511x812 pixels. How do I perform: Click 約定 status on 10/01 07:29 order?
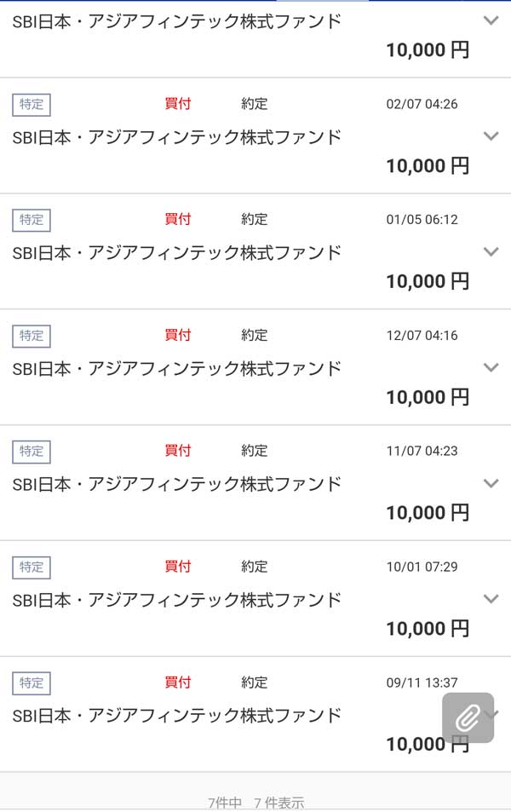click(x=254, y=567)
